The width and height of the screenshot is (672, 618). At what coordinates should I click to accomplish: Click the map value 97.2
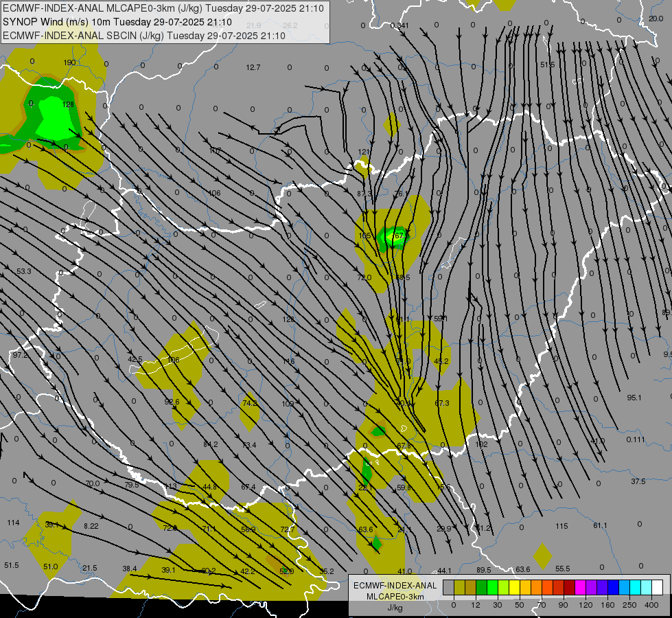pyautogui.click(x=20, y=355)
